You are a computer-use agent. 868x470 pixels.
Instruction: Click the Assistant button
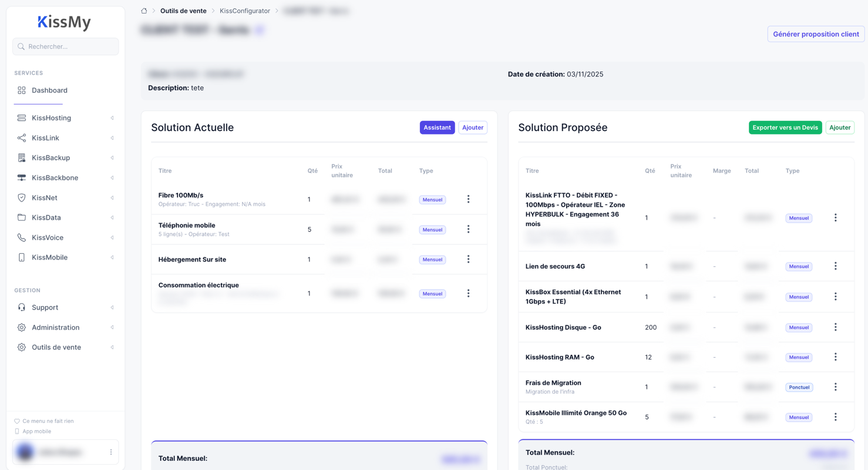[x=437, y=127]
